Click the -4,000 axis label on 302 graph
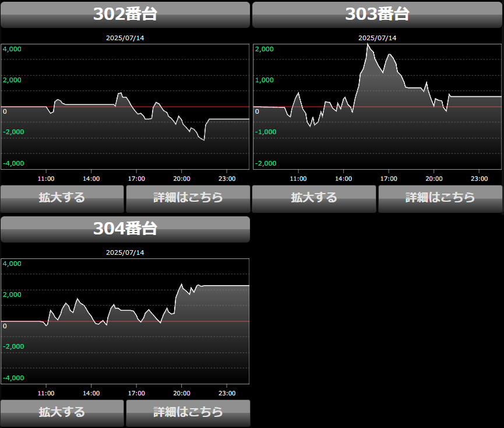This screenshot has height=428, width=504. (13, 163)
